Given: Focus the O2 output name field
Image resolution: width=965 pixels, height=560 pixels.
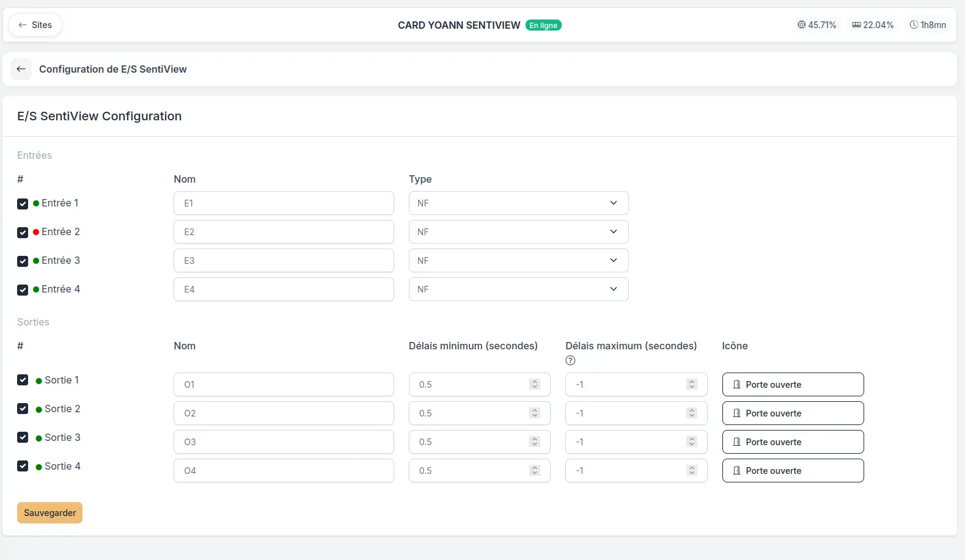Looking at the screenshot, I should coord(284,413).
